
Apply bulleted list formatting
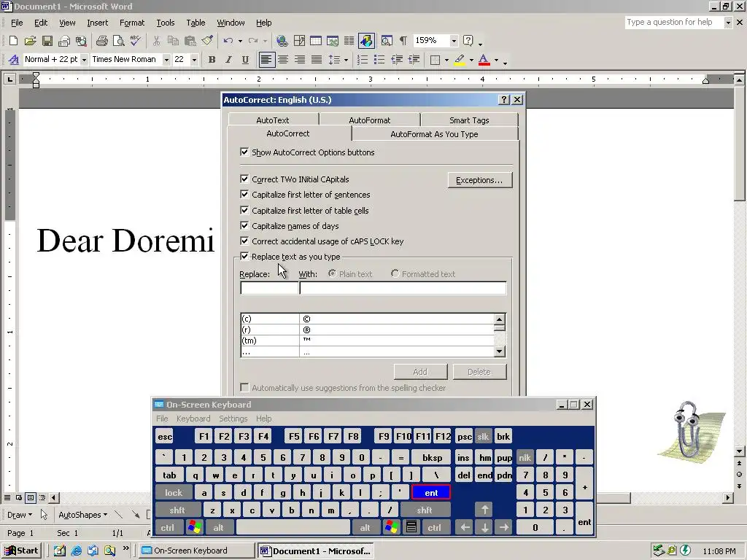pyautogui.click(x=379, y=60)
